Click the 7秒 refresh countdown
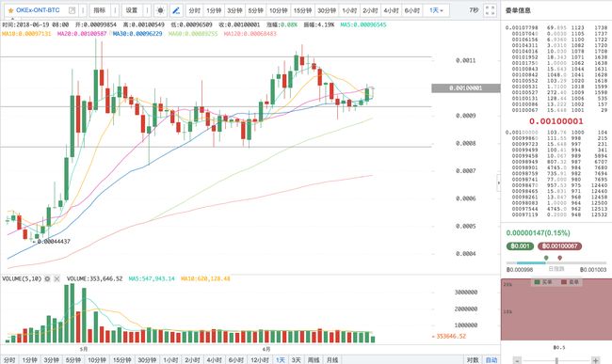This screenshot has height=364, width=612. pos(474,10)
